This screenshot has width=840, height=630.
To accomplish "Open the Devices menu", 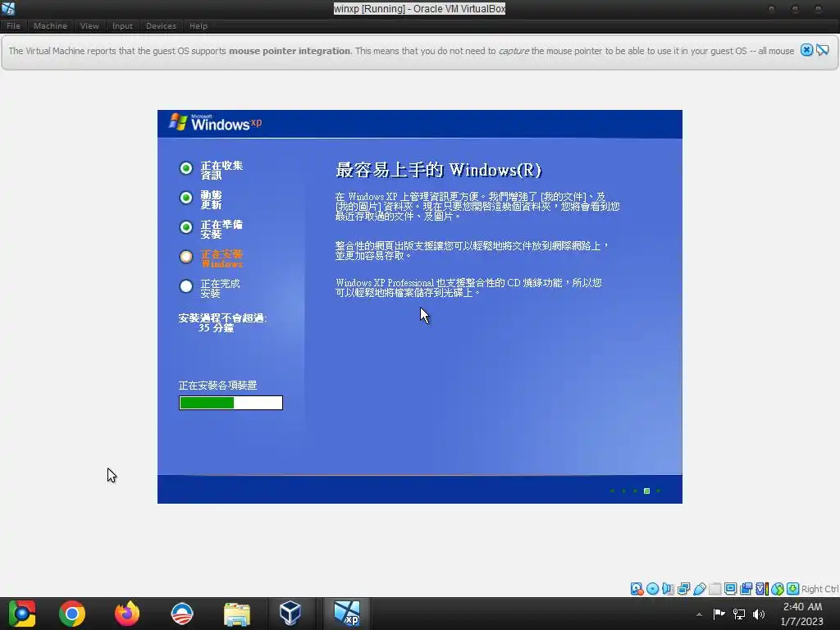I will [x=161, y=25].
